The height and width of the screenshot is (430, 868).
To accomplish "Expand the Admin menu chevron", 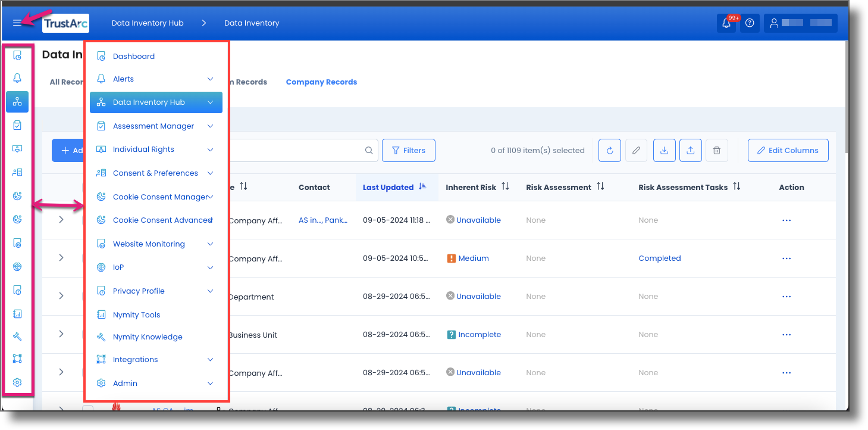I will [x=210, y=384].
